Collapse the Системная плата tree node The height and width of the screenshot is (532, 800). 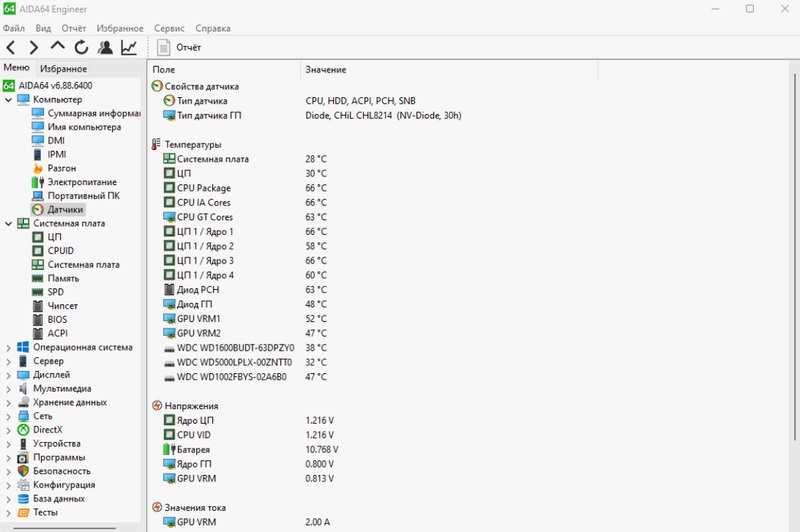click(x=8, y=223)
